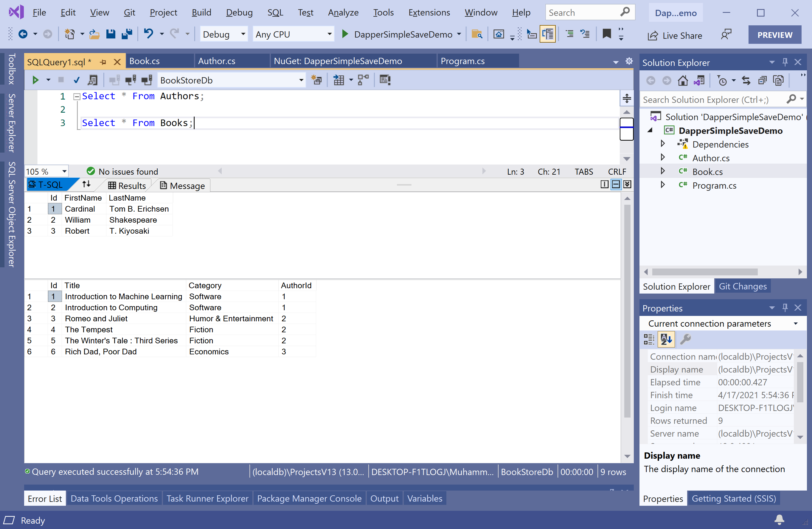812x529 pixels.
Task: Switch to the Program.cs tab
Action: pos(462,61)
